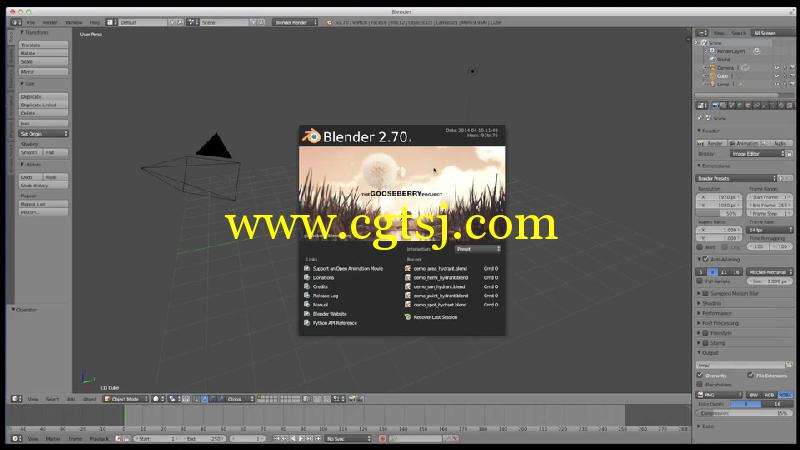Select the Object properties tab icon

(748, 106)
